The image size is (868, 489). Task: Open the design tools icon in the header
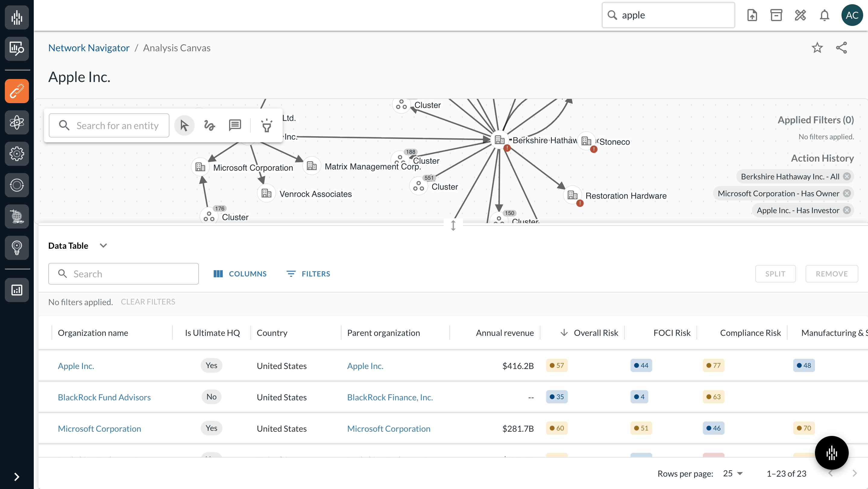[800, 15]
